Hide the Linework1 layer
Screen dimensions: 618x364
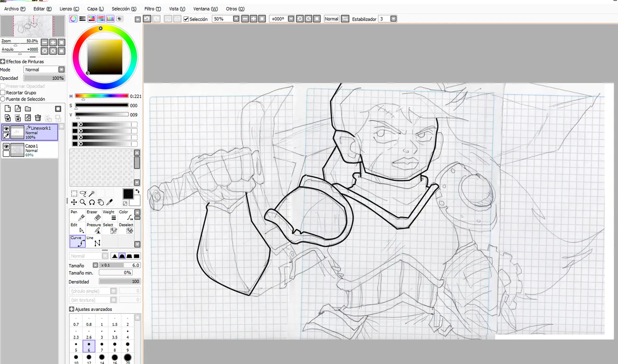(x=6, y=129)
